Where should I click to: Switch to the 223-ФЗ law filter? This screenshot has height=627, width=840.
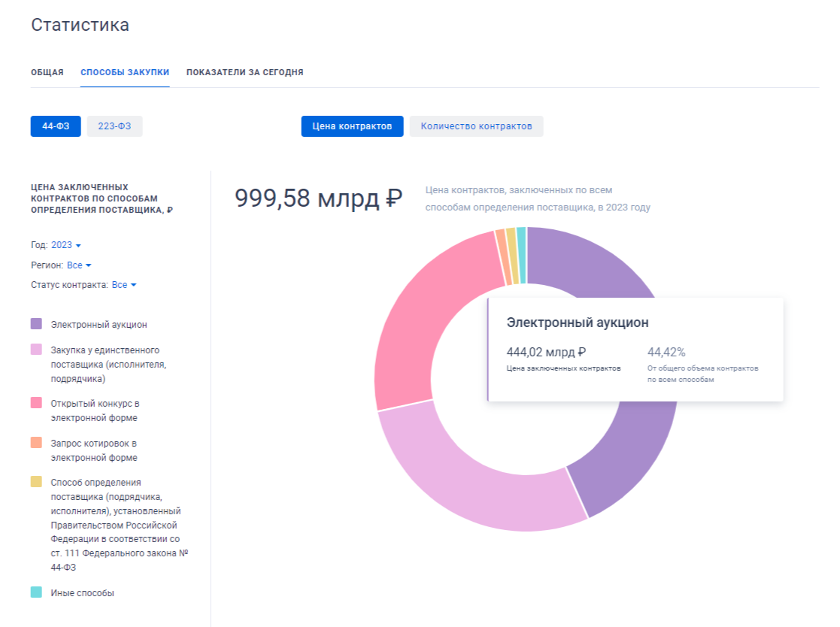pos(114,126)
